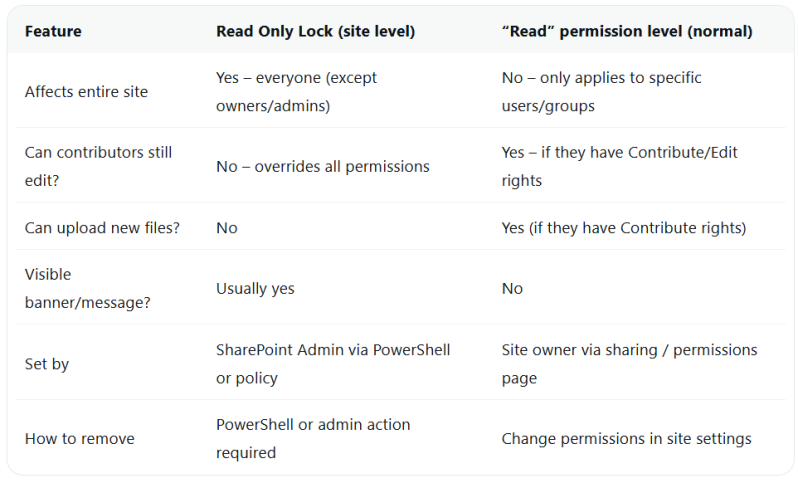Click 'SharePoint Admin via PowerShell or policy'

coord(333,364)
